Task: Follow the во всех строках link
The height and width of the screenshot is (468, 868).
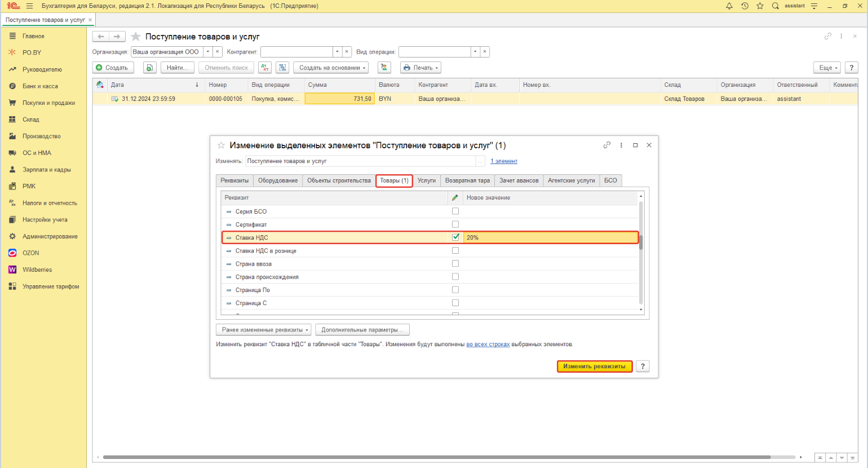Action: click(488, 345)
